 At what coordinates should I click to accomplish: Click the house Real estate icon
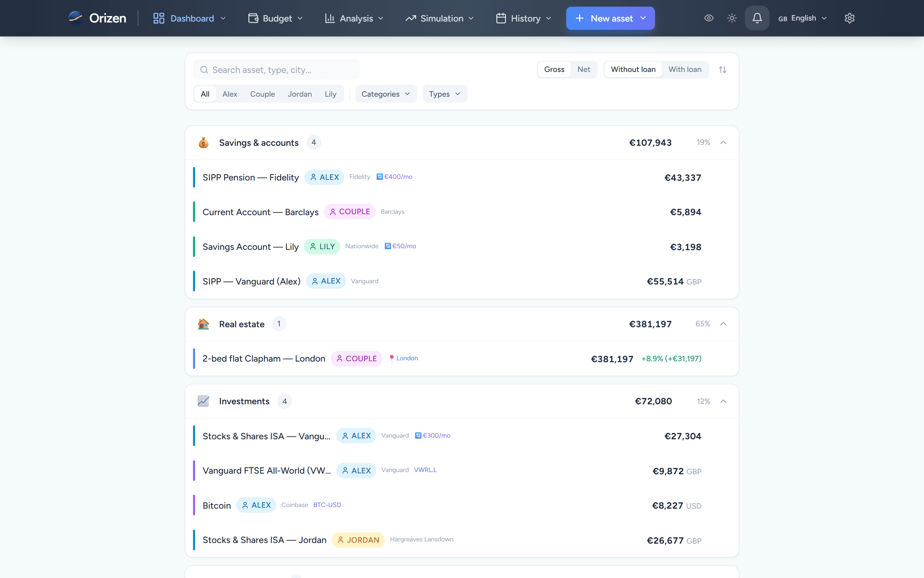(x=203, y=324)
